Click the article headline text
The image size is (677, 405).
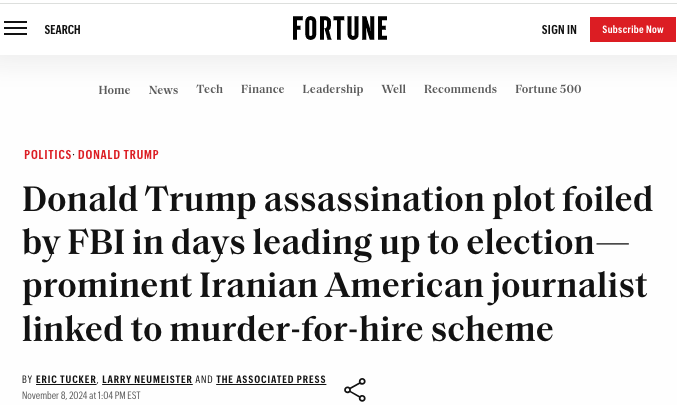(x=338, y=263)
